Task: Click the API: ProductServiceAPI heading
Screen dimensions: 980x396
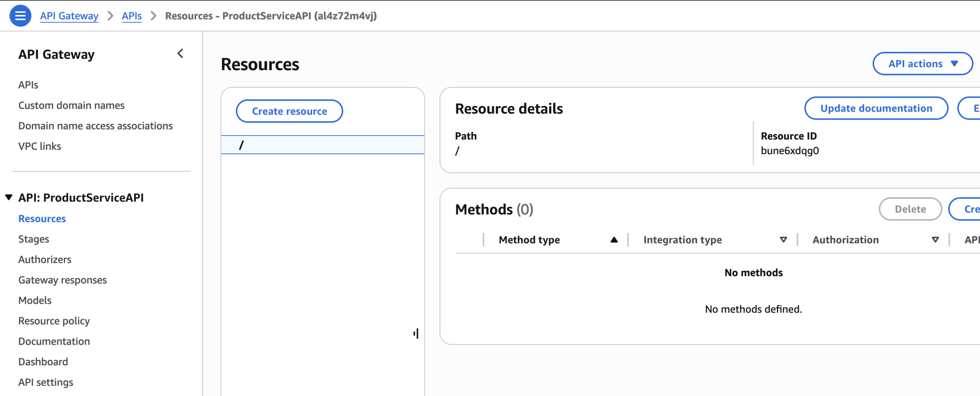Action: (x=81, y=197)
